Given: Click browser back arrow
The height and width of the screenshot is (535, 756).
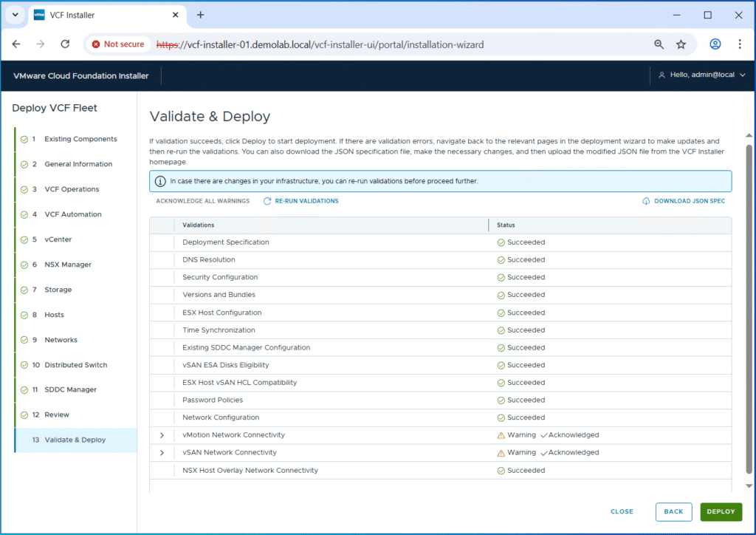Looking at the screenshot, I should coord(16,44).
